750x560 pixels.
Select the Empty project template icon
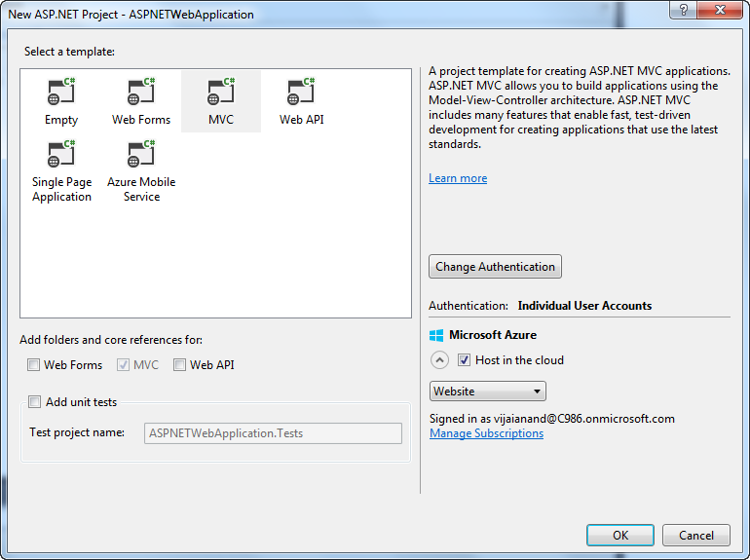click(x=61, y=92)
